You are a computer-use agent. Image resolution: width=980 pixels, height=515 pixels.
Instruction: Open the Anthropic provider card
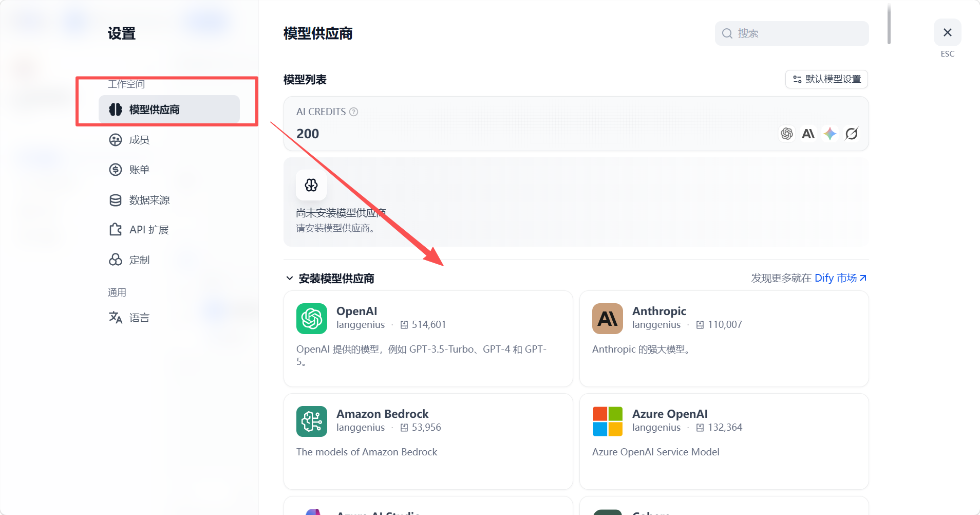[x=724, y=339]
